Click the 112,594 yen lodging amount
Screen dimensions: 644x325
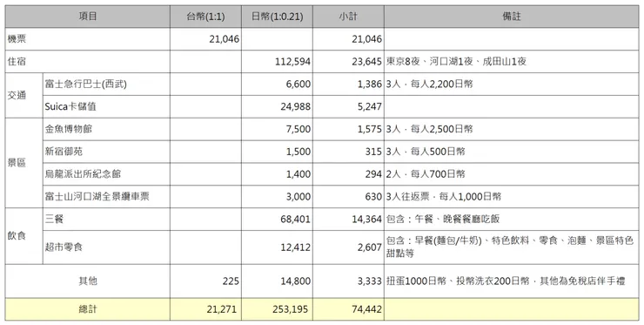[277, 62]
